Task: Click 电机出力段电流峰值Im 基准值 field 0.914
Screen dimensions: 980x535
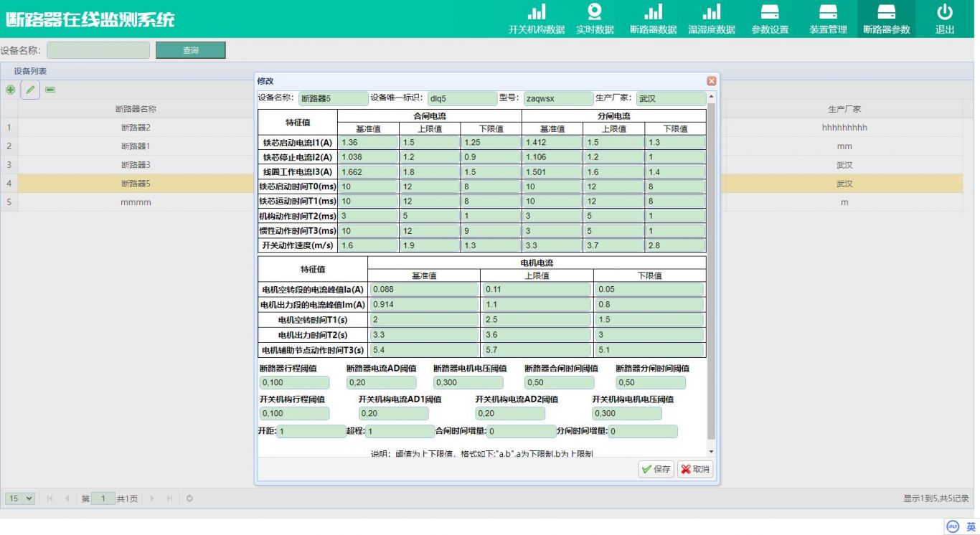Action: pos(424,304)
